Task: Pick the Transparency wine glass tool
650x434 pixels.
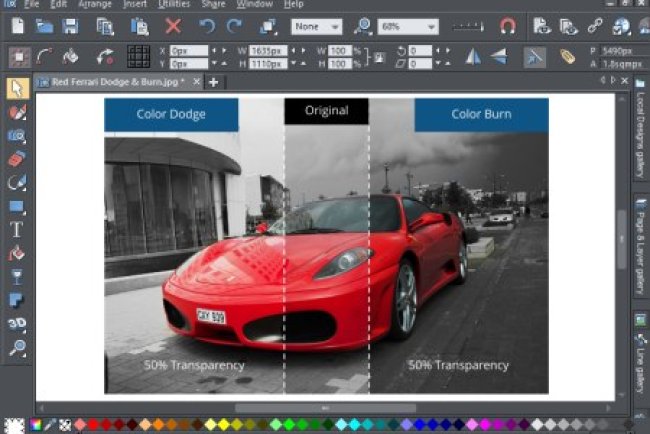Action: point(16,276)
